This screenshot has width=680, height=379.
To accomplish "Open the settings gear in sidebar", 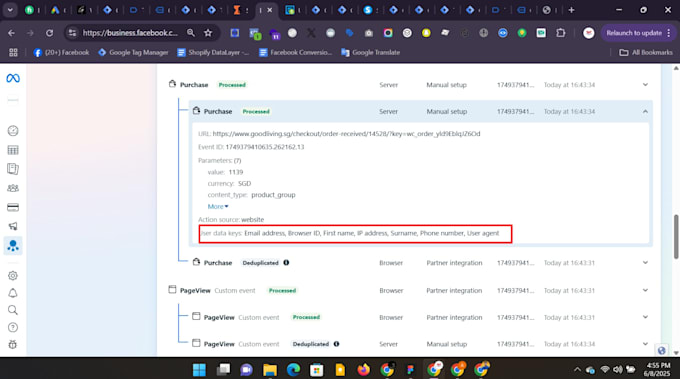I will point(13,275).
